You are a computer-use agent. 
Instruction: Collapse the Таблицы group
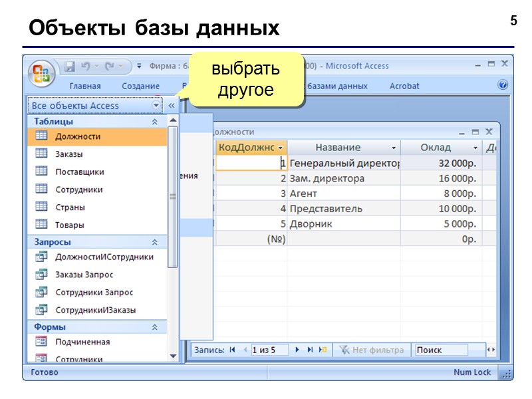tap(155, 122)
